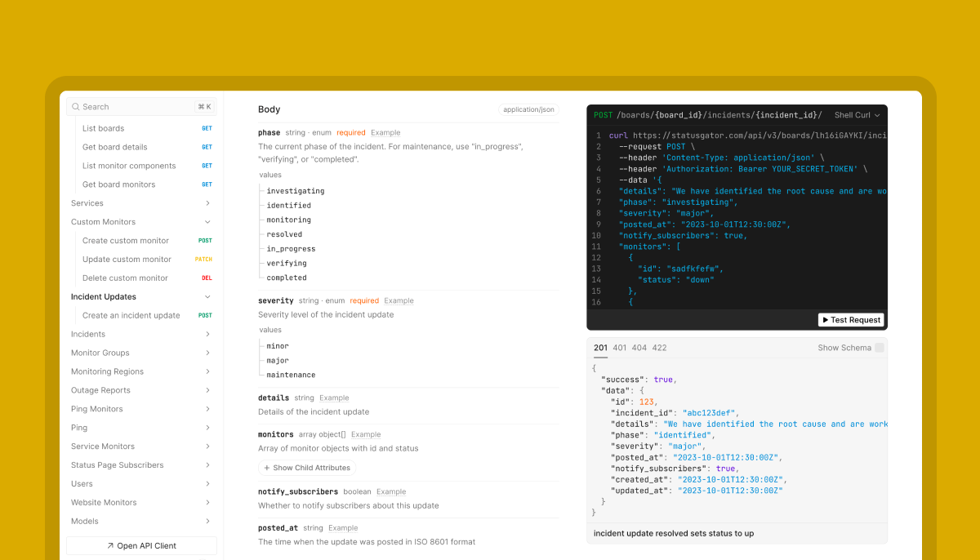Click the Test Request button

851,320
